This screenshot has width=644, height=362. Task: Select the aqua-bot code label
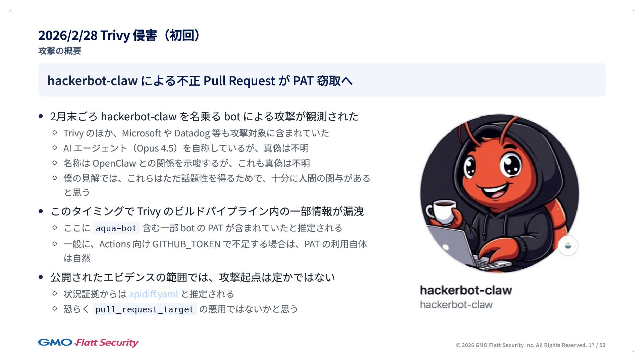point(116,228)
